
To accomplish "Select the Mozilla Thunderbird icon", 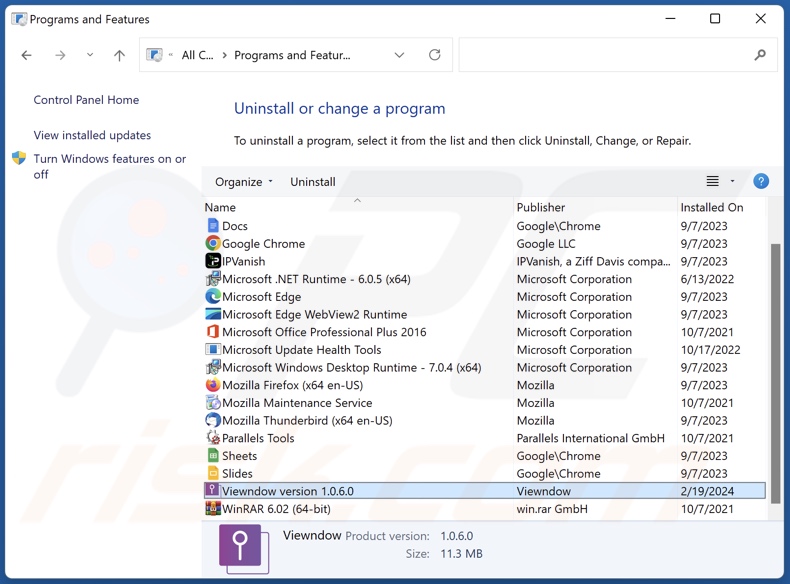I will 213,420.
